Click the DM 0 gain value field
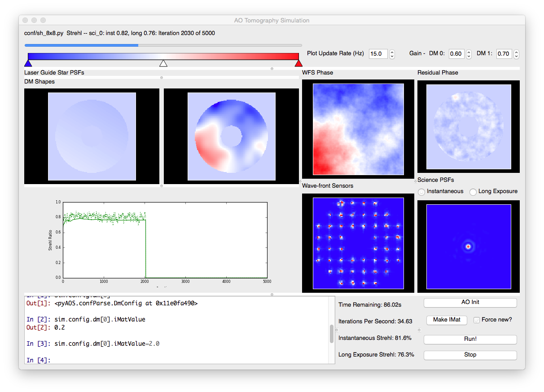544x392 pixels. [x=457, y=54]
